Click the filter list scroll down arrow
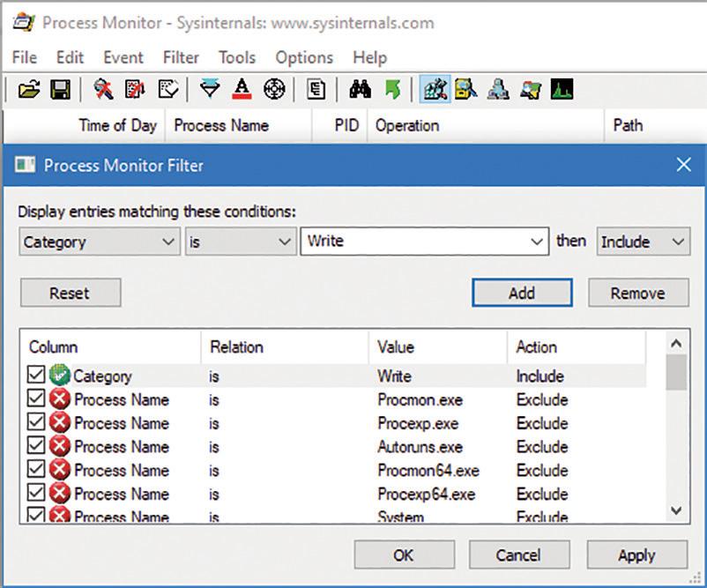 676,510
